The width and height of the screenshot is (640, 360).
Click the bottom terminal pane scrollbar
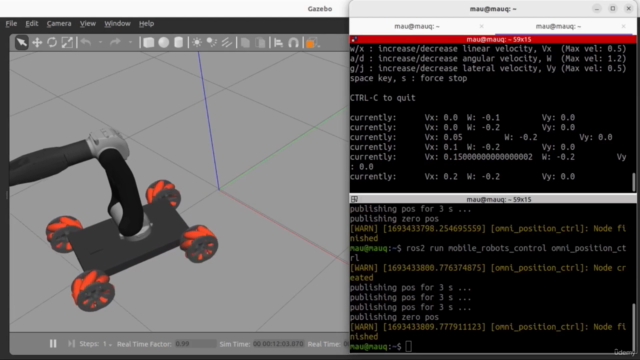(x=634, y=327)
